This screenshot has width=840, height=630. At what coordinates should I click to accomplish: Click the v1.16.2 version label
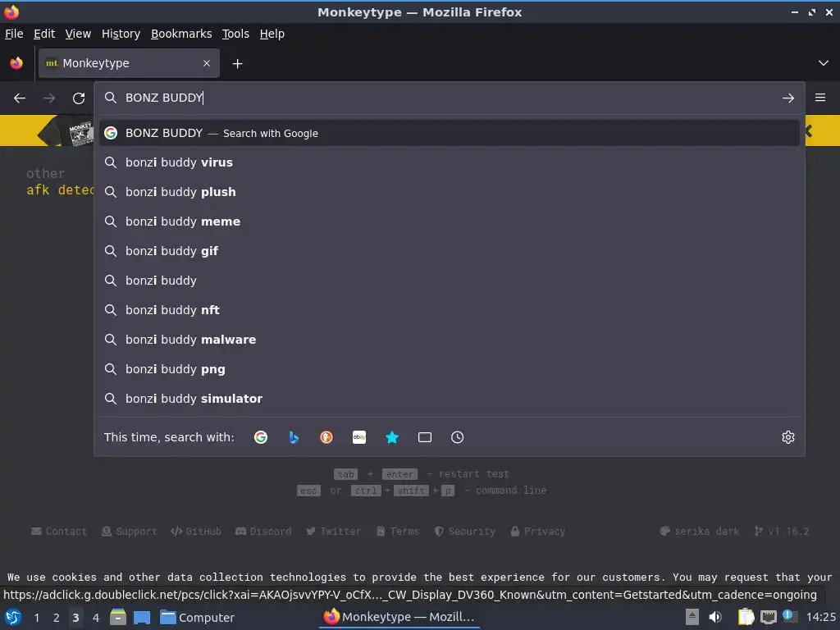[782, 531]
